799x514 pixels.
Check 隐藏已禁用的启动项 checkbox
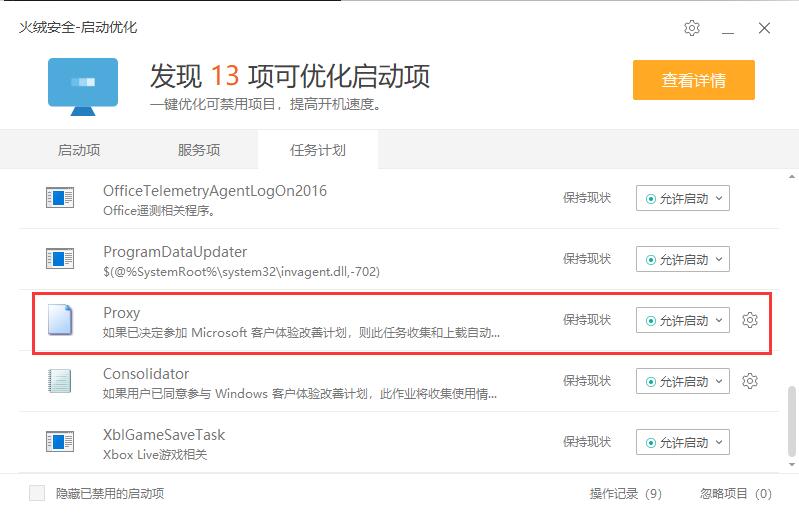pos(37,493)
